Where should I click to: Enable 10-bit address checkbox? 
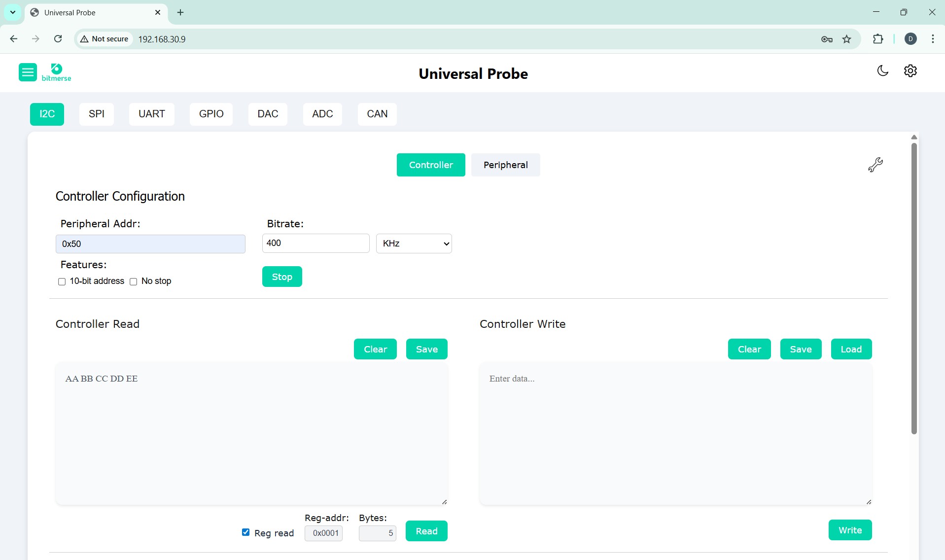[62, 281]
